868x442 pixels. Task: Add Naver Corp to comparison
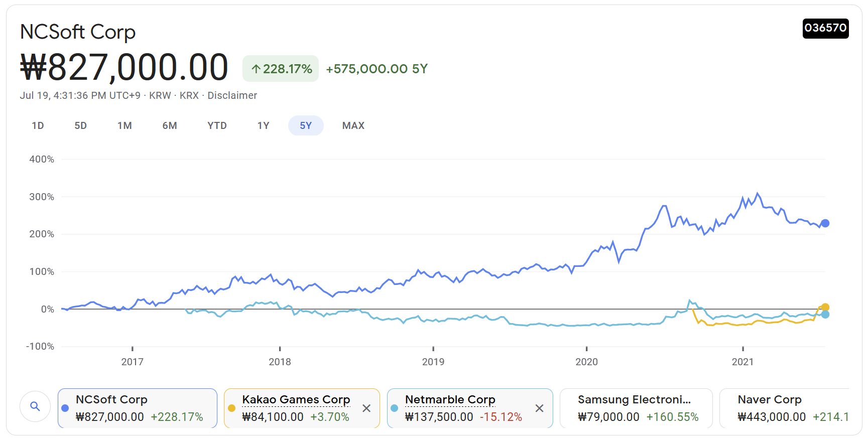pos(783,408)
